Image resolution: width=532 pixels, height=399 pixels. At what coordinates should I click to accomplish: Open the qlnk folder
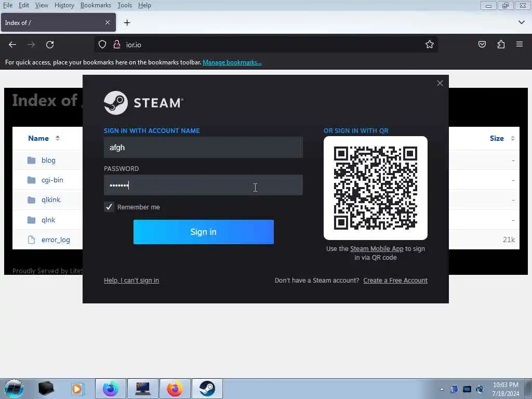tap(48, 220)
